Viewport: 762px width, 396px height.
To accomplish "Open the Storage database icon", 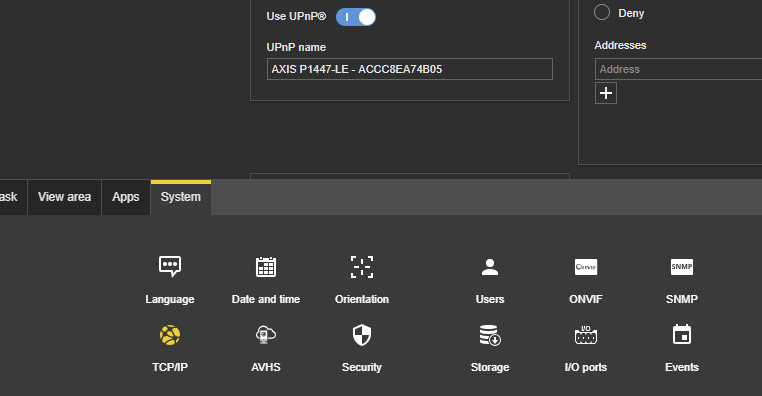I will [x=490, y=335].
